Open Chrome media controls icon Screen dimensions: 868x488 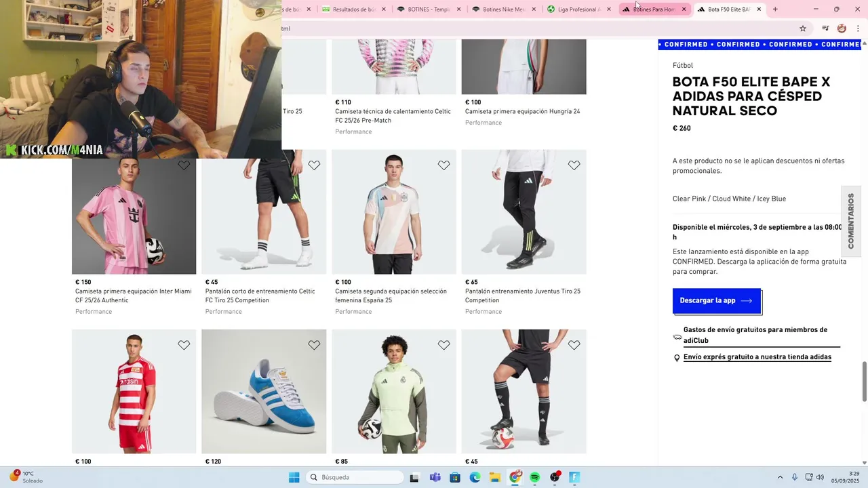tap(825, 28)
